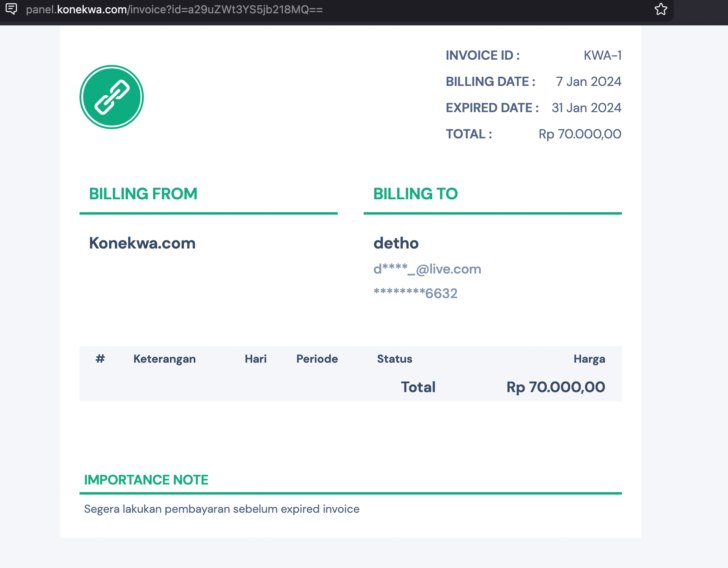Screen dimensions: 728x568
Task: Click the masked live.com email address
Action: tap(427, 269)
